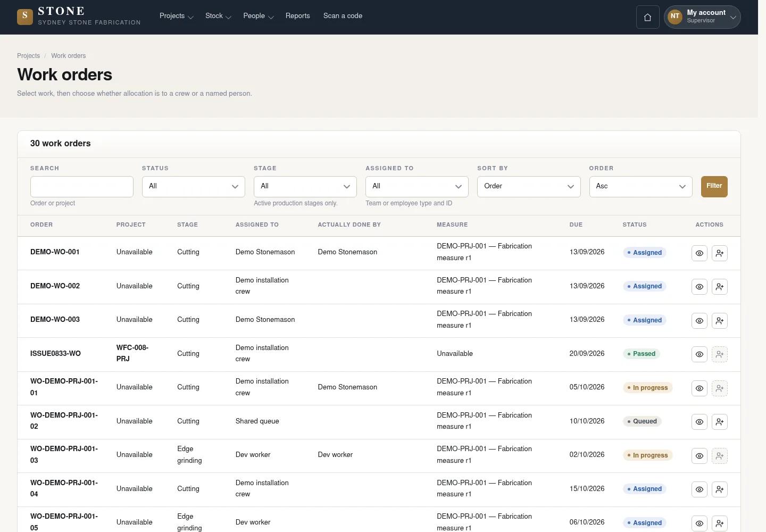The image size is (766, 532).
Task: Open the view eye icon for DEMO-WO-002
Action: 700,287
